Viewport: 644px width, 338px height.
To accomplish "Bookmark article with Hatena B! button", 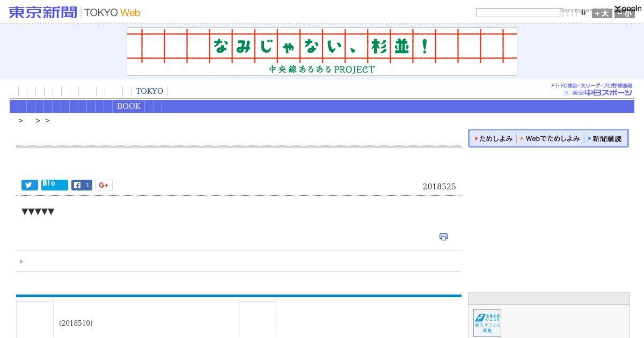I will coord(55,185).
